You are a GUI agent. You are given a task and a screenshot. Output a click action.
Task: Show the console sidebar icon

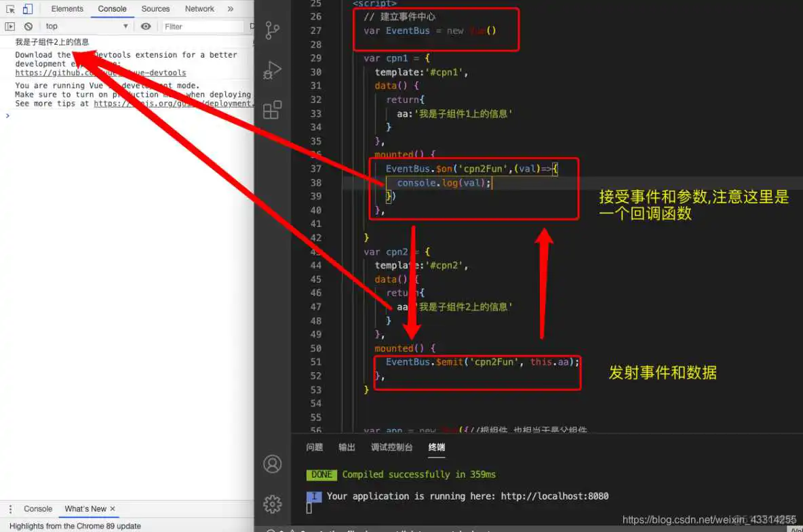(9, 26)
